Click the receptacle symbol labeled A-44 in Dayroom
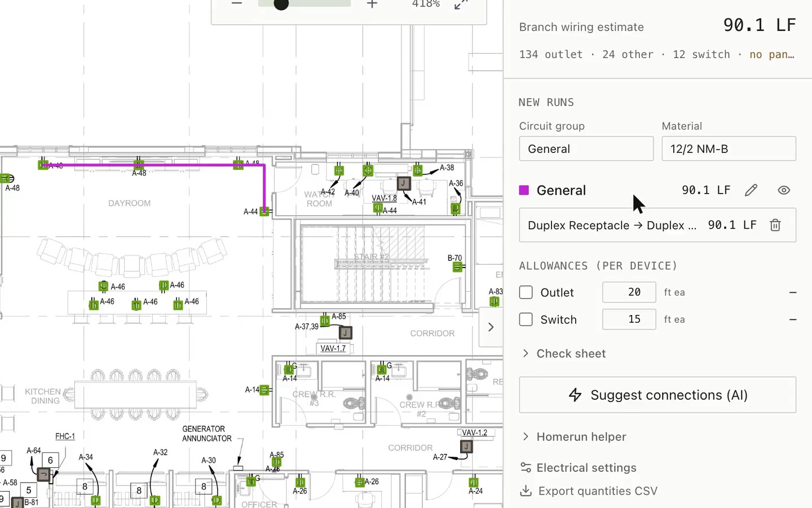The height and width of the screenshot is (508, 812). click(264, 212)
